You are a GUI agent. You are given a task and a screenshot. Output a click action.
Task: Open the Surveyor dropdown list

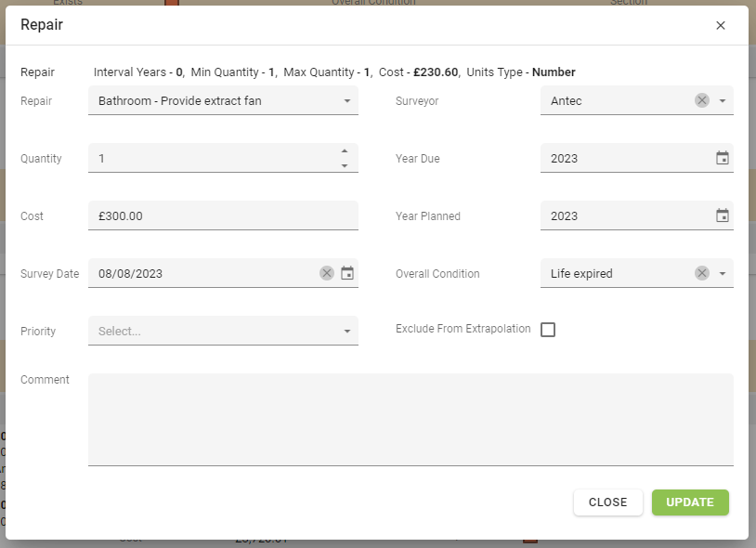click(x=723, y=100)
